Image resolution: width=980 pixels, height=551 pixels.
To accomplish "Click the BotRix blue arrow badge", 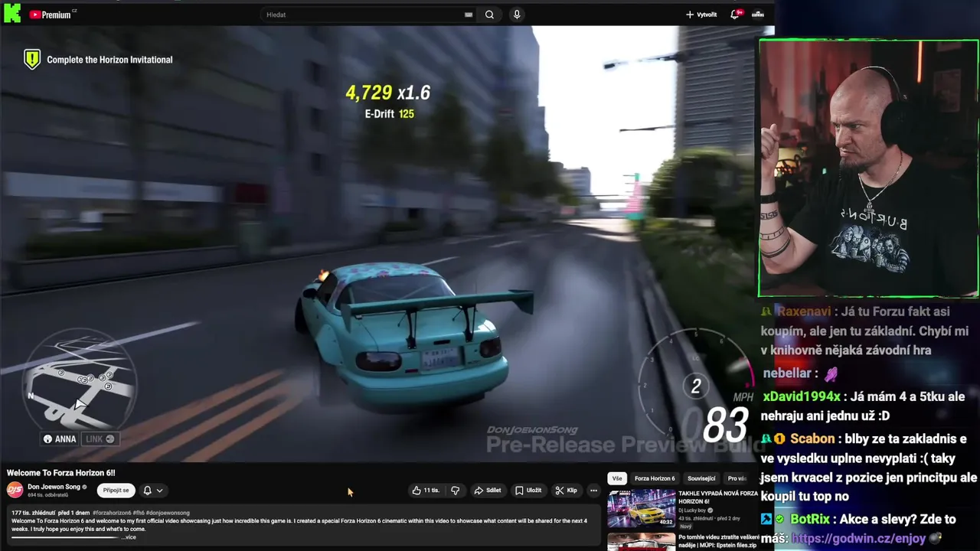I will tap(766, 520).
